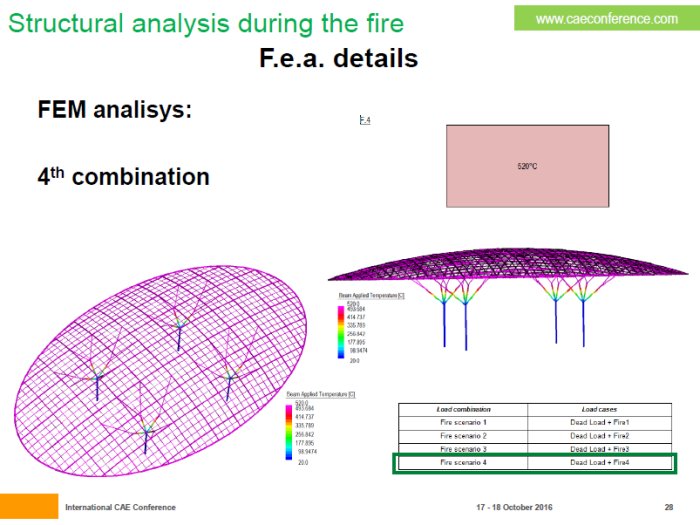Select the Dead Load + Fire1 cell
This screenshot has height=525, width=700.
coord(604,423)
